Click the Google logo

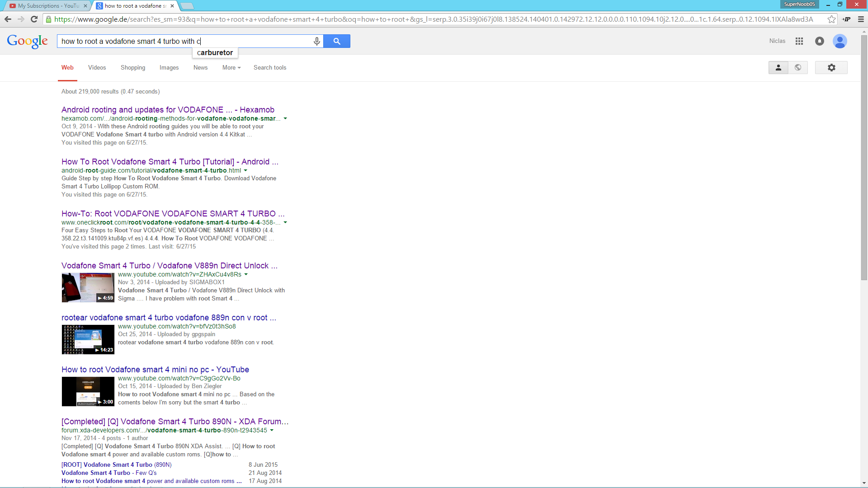[28, 41]
